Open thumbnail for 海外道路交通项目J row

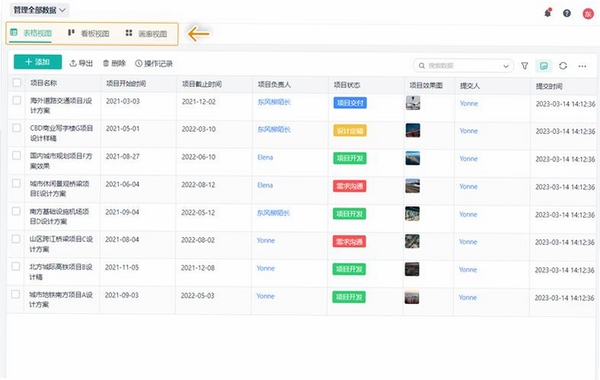pyautogui.click(x=413, y=103)
